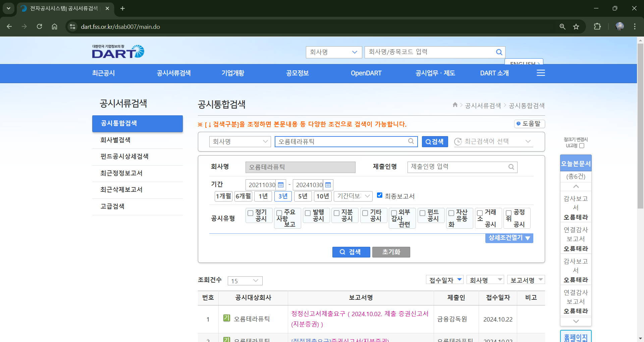Check the 외부감사관련 checkbox
The image size is (644, 342).
point(394,213)
